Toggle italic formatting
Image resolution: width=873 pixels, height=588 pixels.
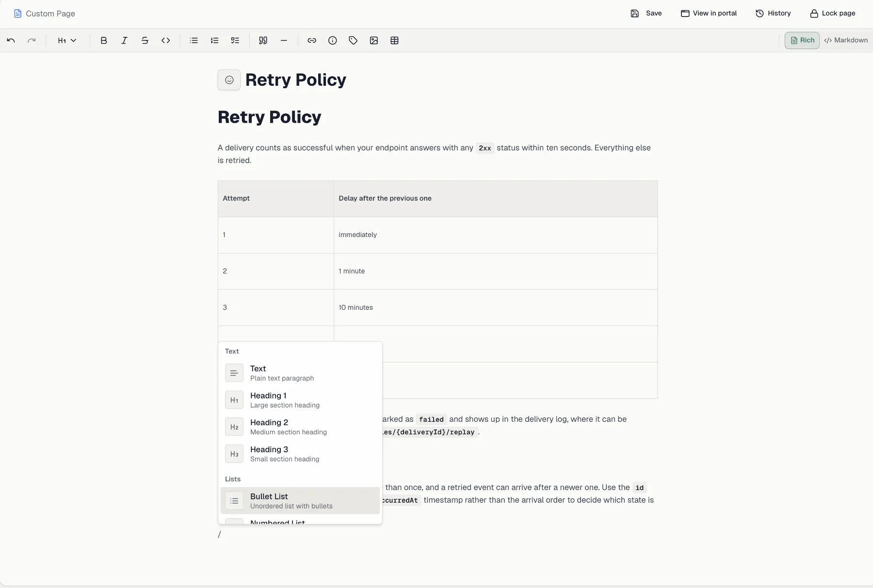124,41
